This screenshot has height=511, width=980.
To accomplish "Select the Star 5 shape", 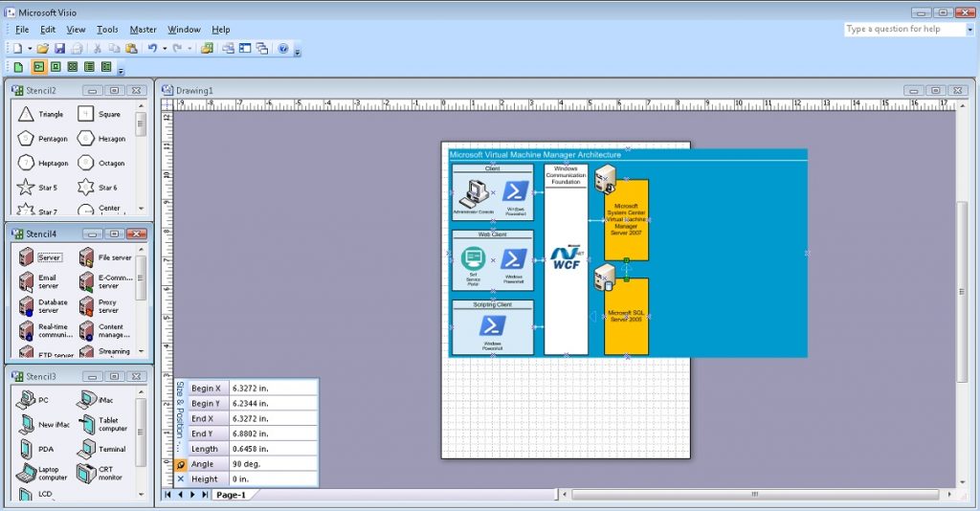I will click(37, 188).
